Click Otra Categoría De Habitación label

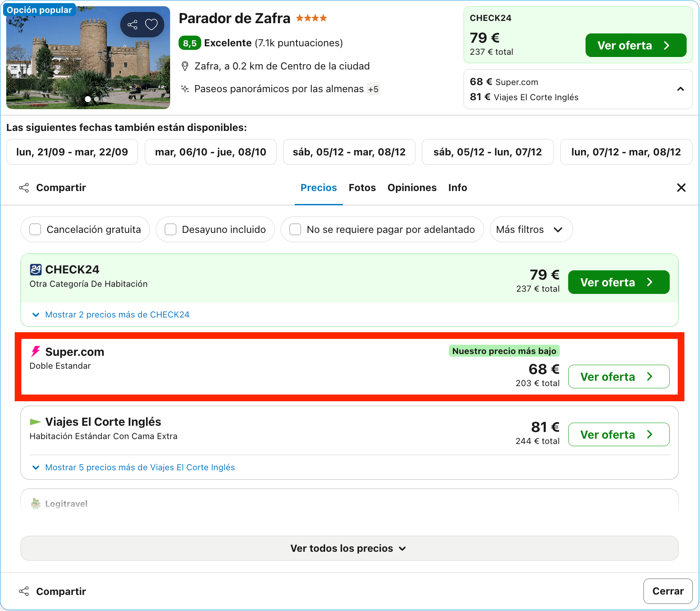(x=89, y=284)
